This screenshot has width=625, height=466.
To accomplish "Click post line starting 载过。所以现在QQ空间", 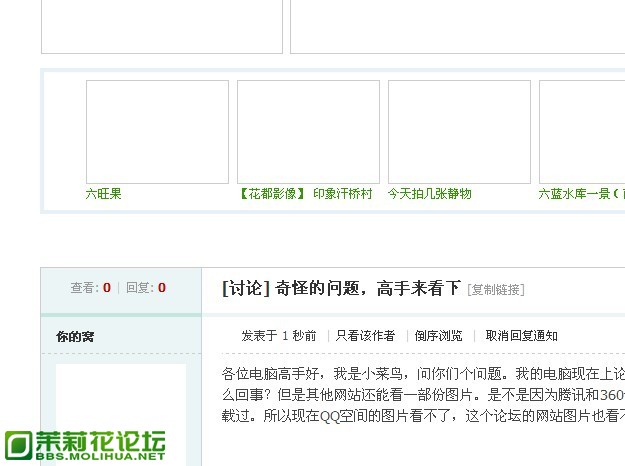I will point(423,416).
